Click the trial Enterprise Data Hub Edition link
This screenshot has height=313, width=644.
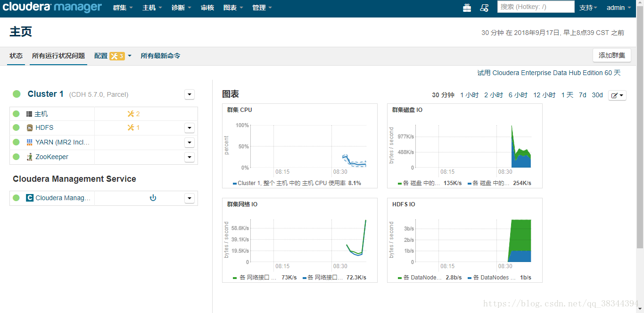(549, 73)
